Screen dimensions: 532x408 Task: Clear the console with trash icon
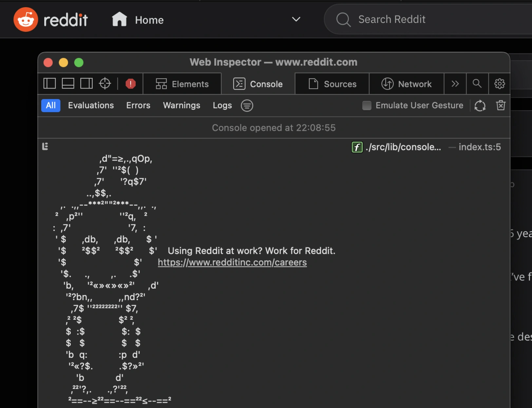coord(501,105)
